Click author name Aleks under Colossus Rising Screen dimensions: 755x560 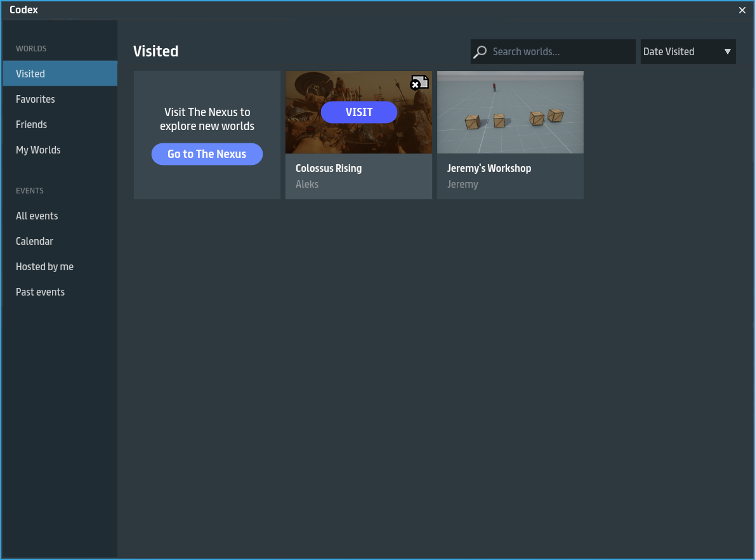tap(307, 184)
